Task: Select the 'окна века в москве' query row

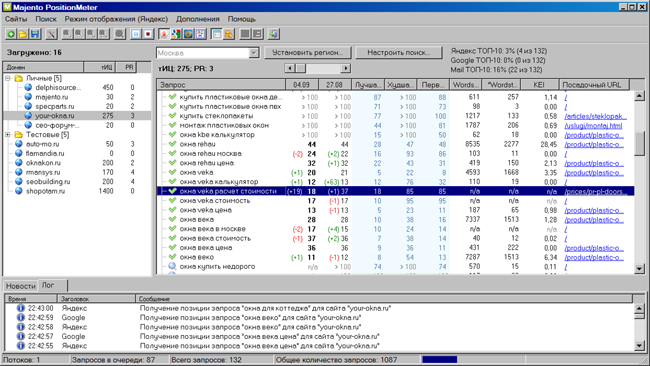Action: [x=395, y=229]
